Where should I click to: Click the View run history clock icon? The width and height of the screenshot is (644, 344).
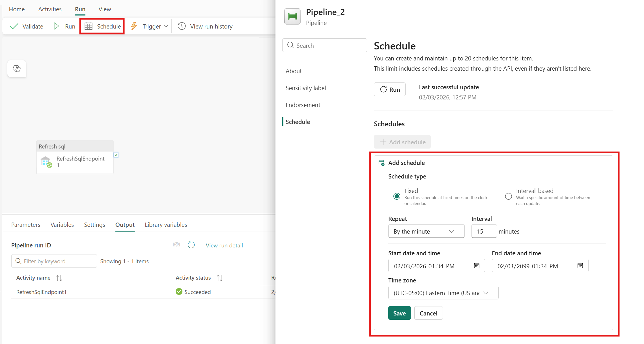click(182, 26)
